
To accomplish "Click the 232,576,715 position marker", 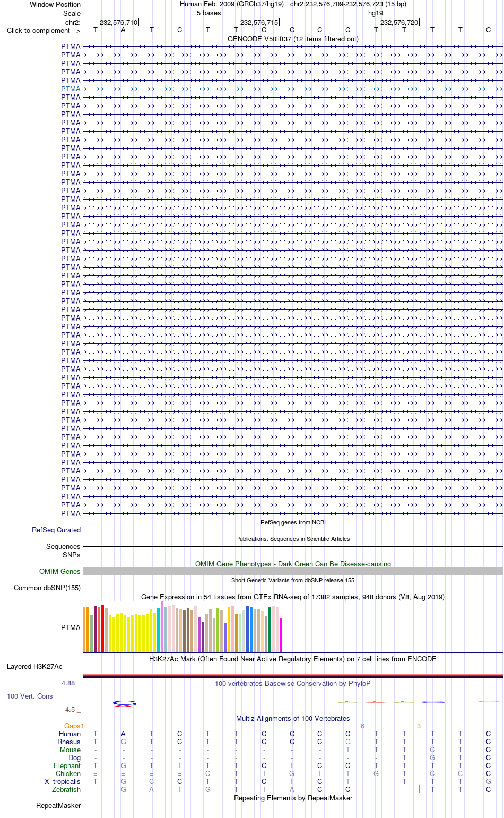I will tap(259, 22).
